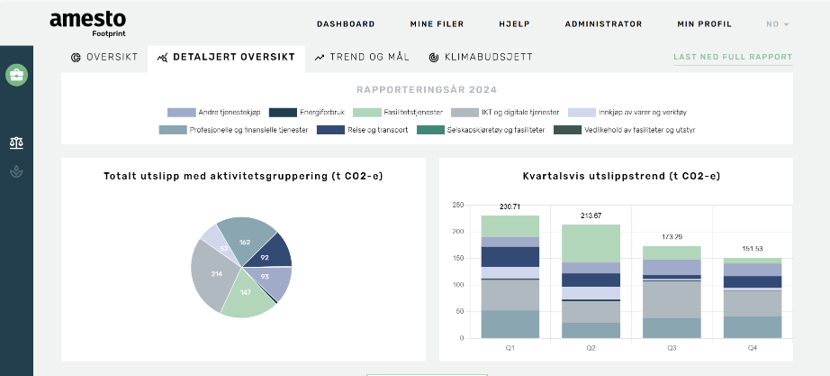Switch to the Klimabudsjett tab
This screenshot has width=830, height=376.
(481, 57)
